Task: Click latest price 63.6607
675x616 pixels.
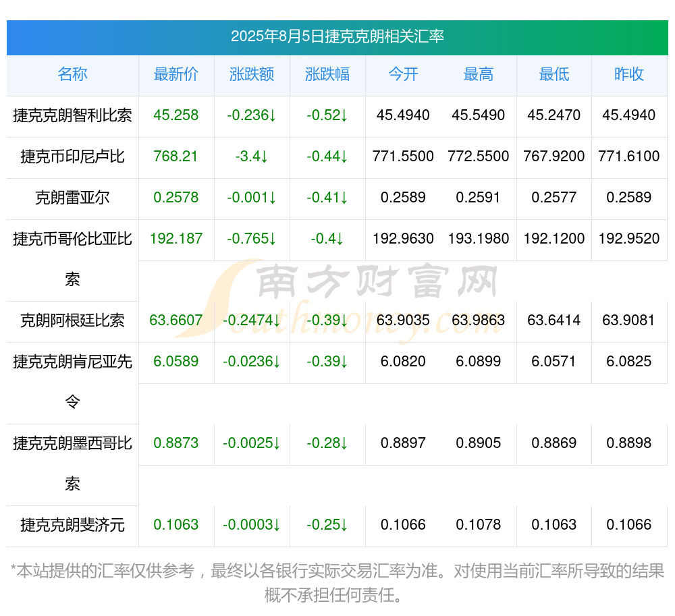Action: coord(176,320)
